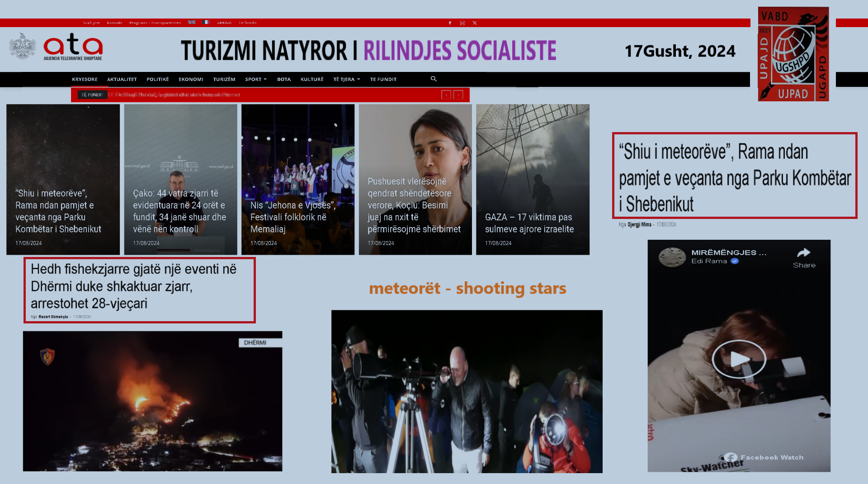Open the Facebook social icon in top bar
The height and width of the screenshot is (484, 868).
(x=450, y=23)
